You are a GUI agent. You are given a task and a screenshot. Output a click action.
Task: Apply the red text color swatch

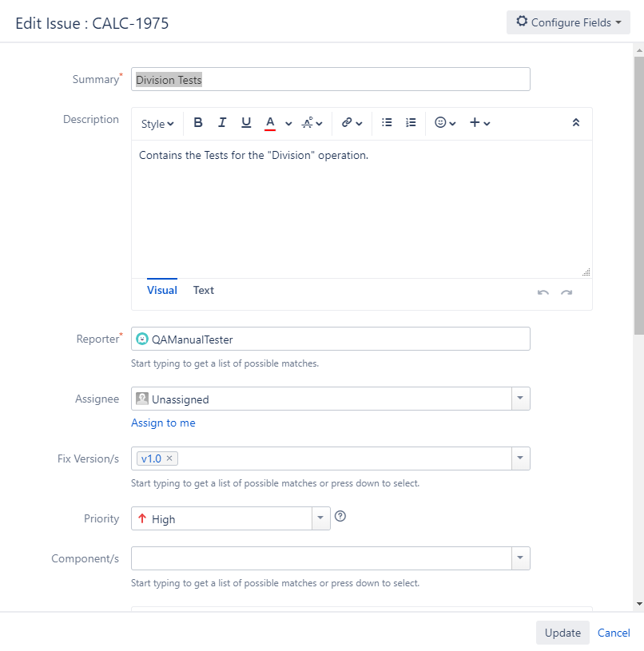(x=270, y=123)
